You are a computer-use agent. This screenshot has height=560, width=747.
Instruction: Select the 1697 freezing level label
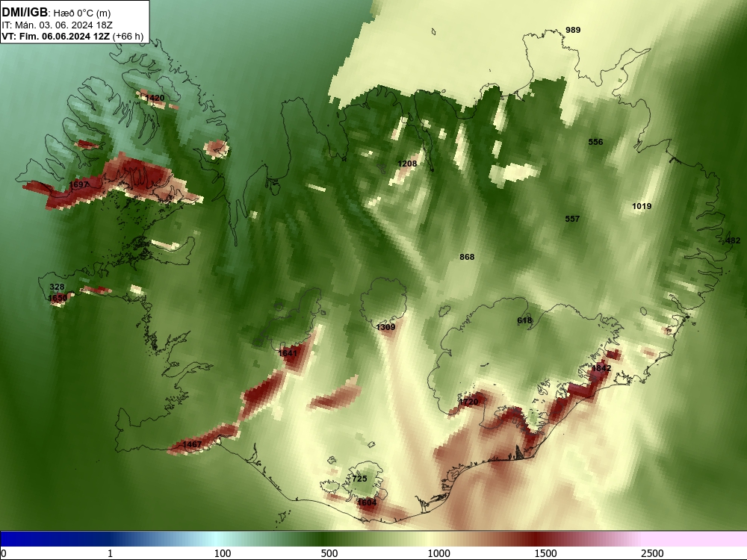coord(78,184)
